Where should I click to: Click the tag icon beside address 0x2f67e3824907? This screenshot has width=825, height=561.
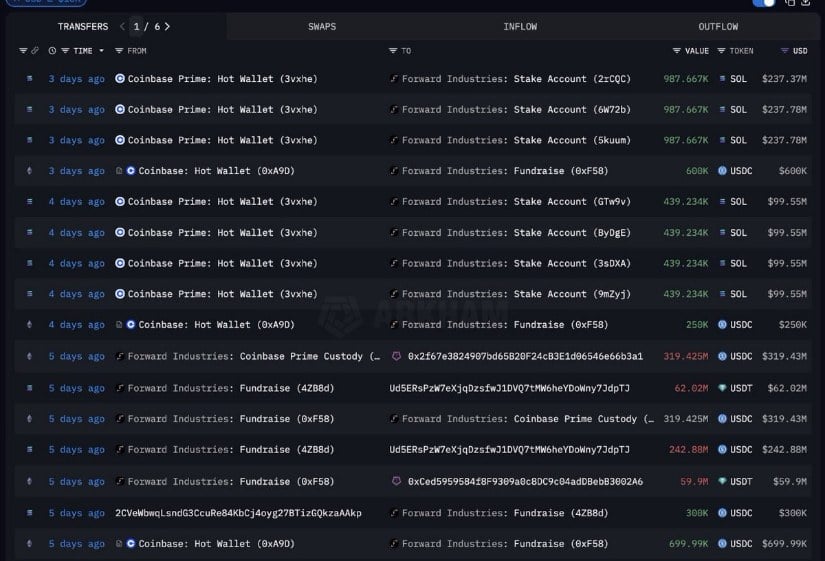[396, 356]
